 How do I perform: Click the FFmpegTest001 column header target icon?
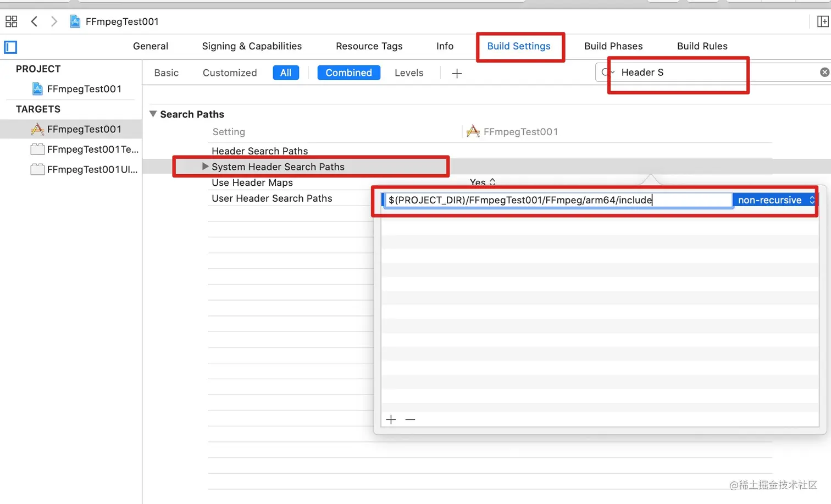coord(473,131)
